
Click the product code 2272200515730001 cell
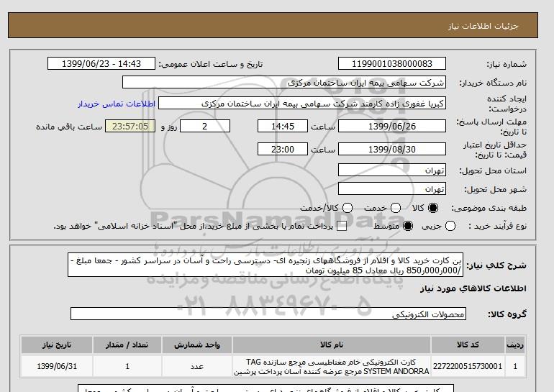click(x=468, y=366)
